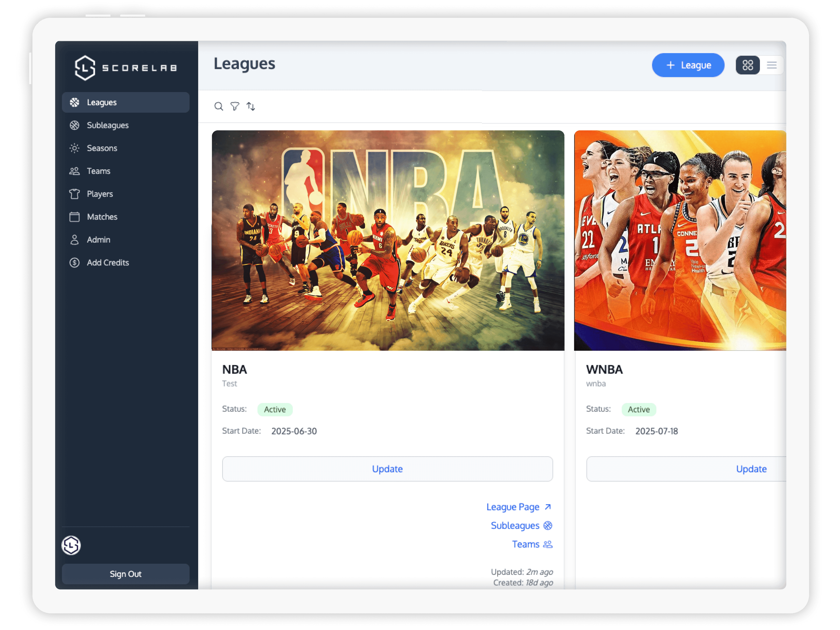
Task: Select Players in sidebar navigation
Action: [100, 194]
